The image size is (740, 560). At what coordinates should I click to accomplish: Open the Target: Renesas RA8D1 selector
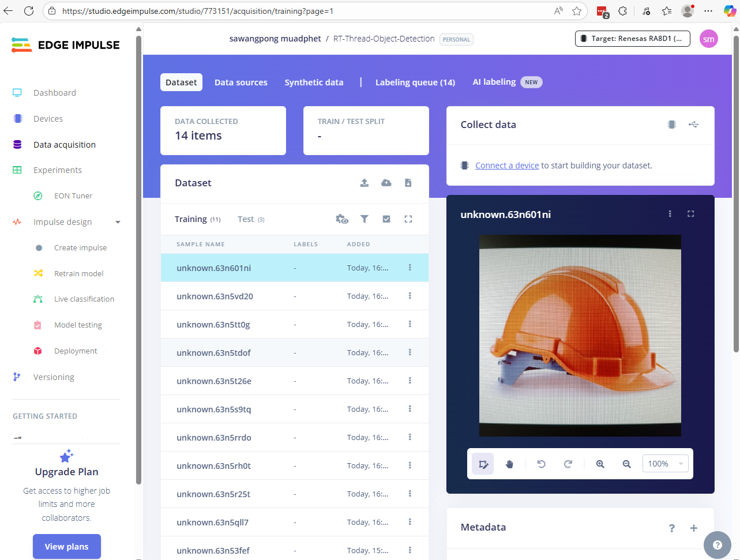click(x=632, y=39)
